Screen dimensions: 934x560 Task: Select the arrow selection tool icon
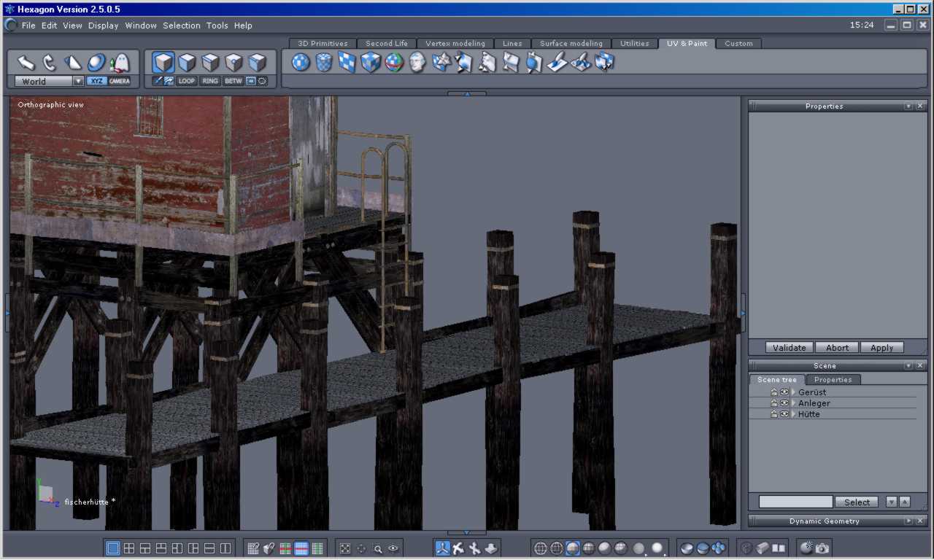point(26,63)
